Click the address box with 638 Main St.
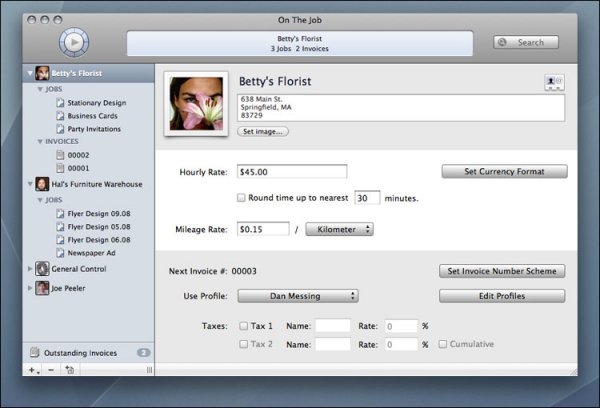 (401, 108)
